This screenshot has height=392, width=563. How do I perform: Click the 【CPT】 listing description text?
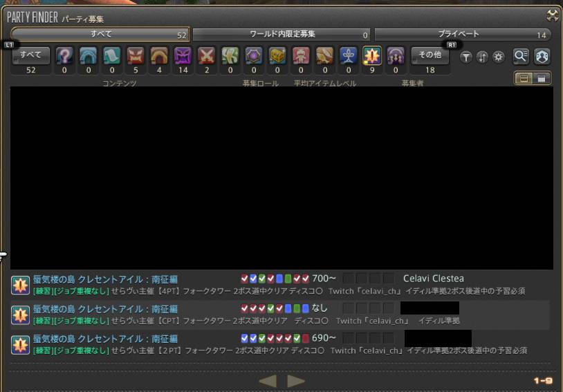(246, 321)
